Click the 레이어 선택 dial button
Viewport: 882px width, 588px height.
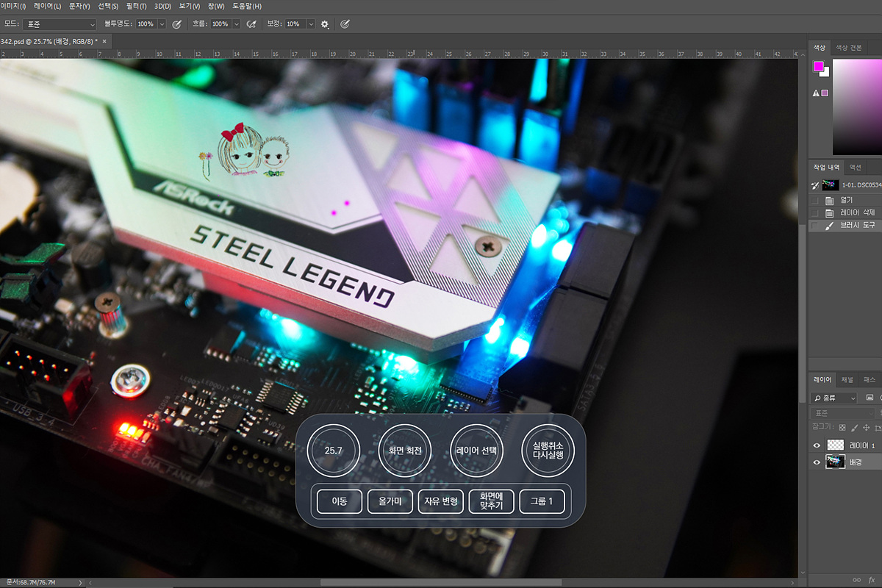click(476, 451)
